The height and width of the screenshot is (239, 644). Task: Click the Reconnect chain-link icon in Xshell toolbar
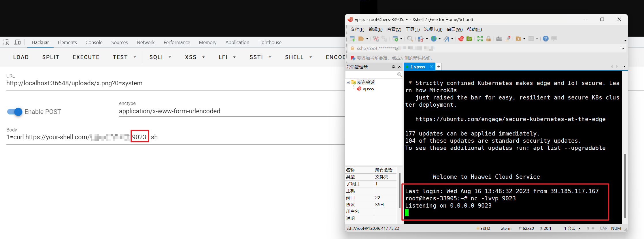[384, 39]
